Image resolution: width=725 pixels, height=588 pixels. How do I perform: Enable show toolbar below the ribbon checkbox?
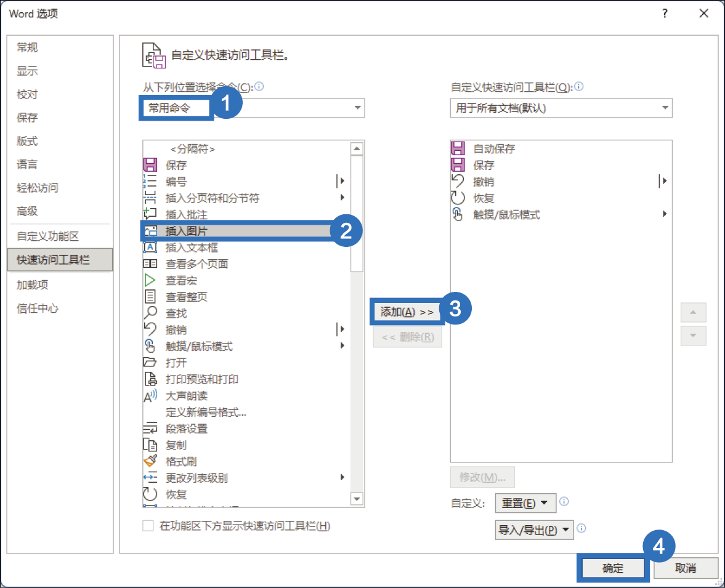point(148,526)
